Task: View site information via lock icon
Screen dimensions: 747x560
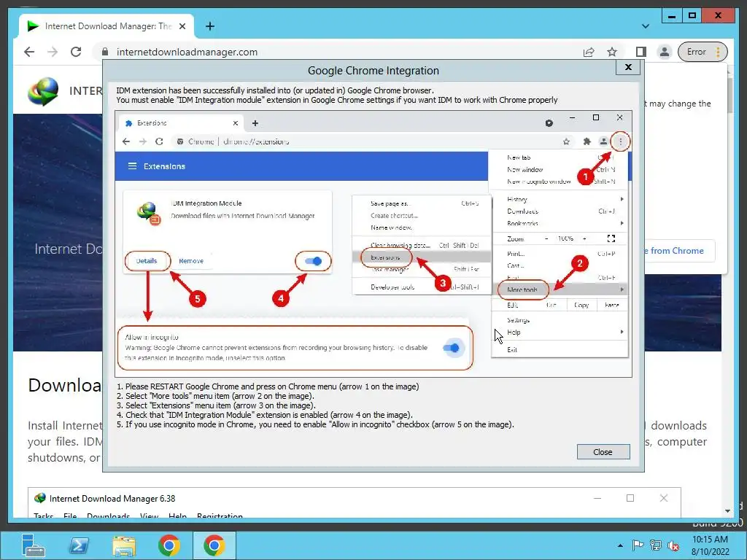Action: click(x=105, y=52)
